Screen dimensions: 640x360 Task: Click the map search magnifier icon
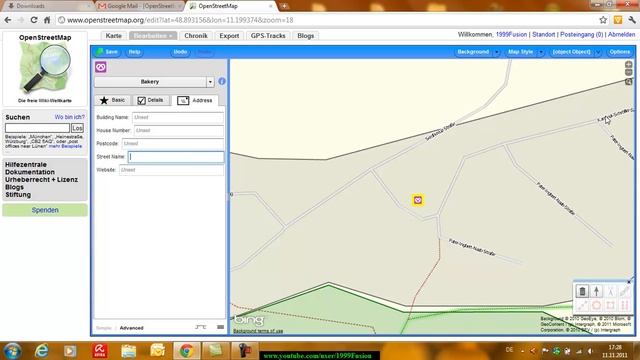pos(629,82)
